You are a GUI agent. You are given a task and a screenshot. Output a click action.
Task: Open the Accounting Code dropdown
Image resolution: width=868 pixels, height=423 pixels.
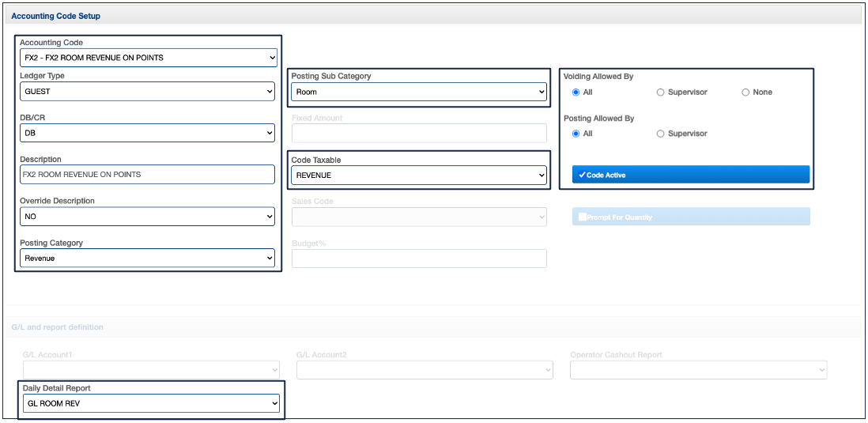[148, 58]
